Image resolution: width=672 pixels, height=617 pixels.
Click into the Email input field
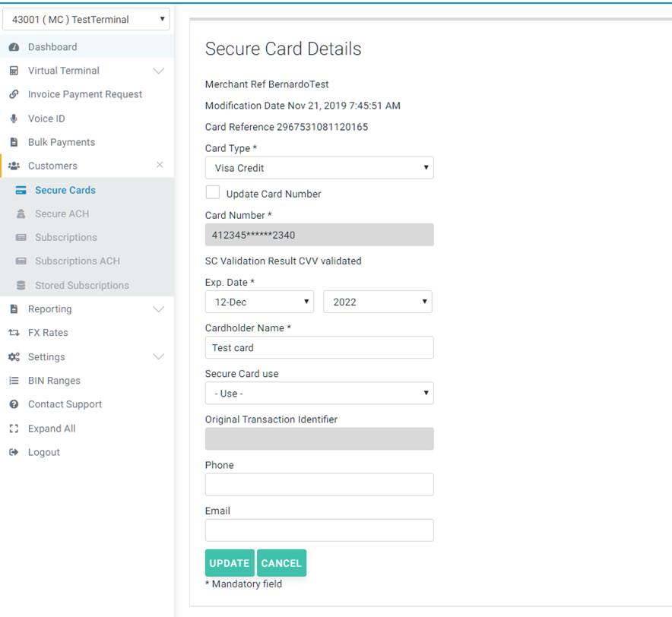(x=319, y=530)
